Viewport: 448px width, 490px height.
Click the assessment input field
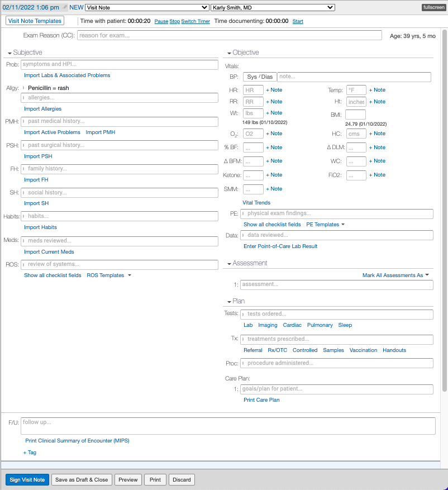pyautogui.click(x=337, y=285)
